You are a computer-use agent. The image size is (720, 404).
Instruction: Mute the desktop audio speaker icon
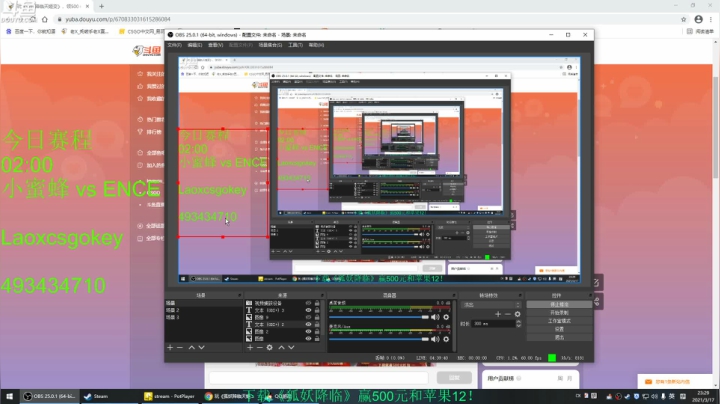coord(435,317)
